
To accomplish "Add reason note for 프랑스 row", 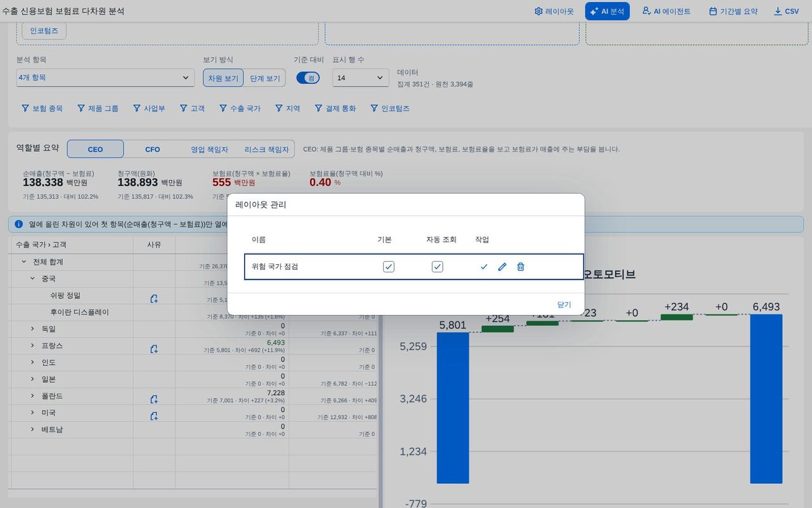I will [154, 349].
